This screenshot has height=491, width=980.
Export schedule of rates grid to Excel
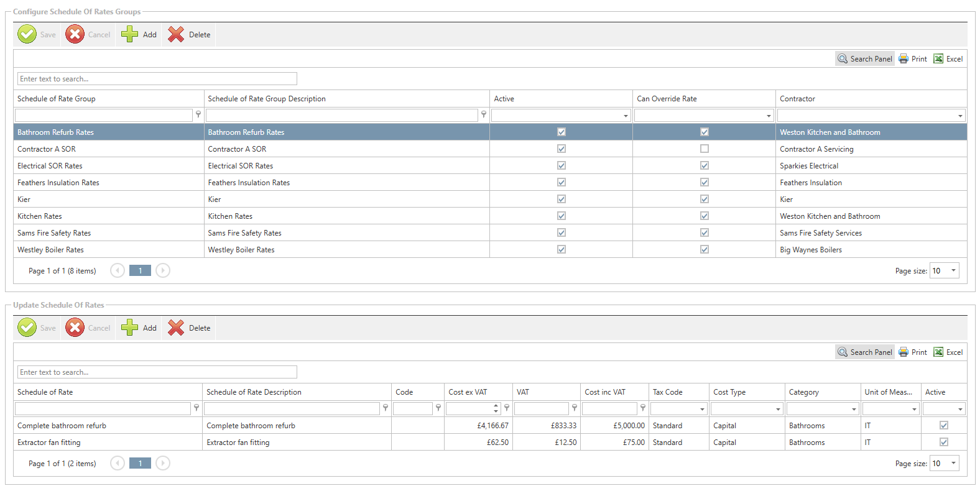948,352
